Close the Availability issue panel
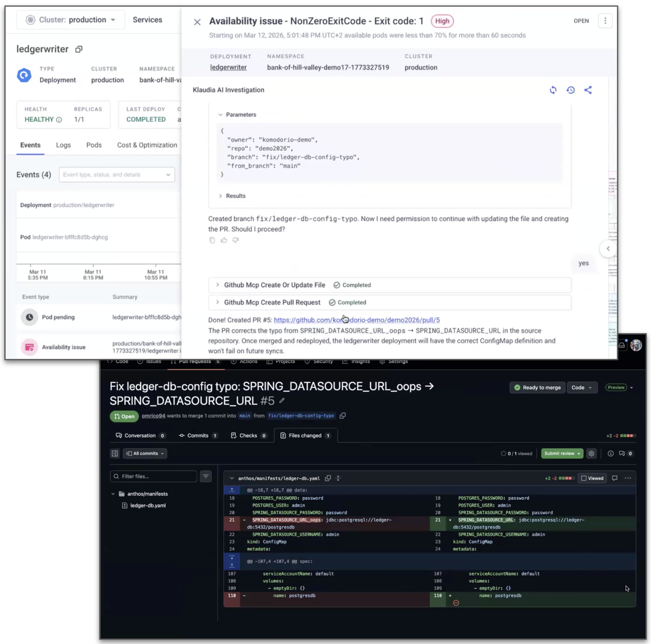Viewport: 651px width, 644px height. coord(197,22)
